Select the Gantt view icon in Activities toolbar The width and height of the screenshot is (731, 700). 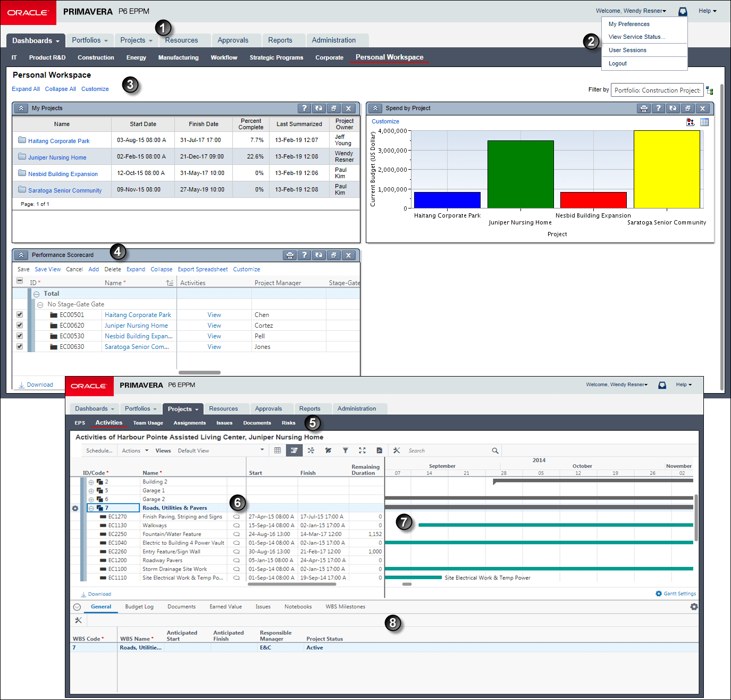[x=294, y=451]
